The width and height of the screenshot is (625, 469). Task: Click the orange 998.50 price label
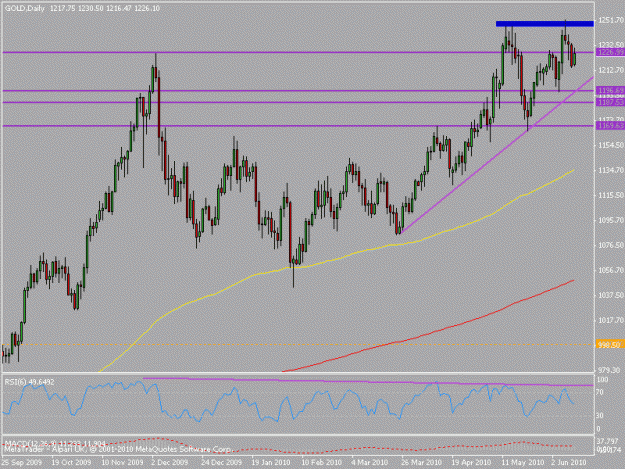tap(609, 344)
